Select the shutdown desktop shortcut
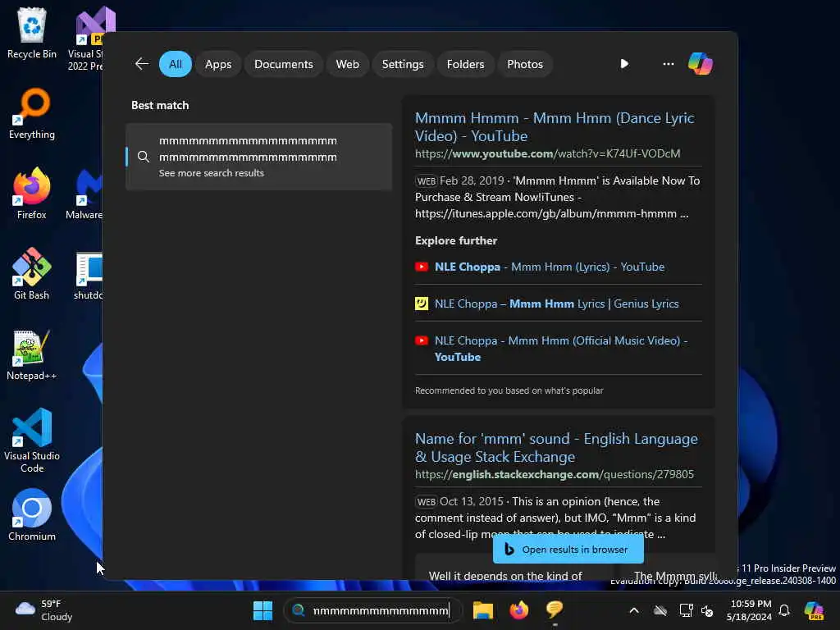Image resolution: width=840 pixels, height=630 pixels. click(x=89, y=276)
